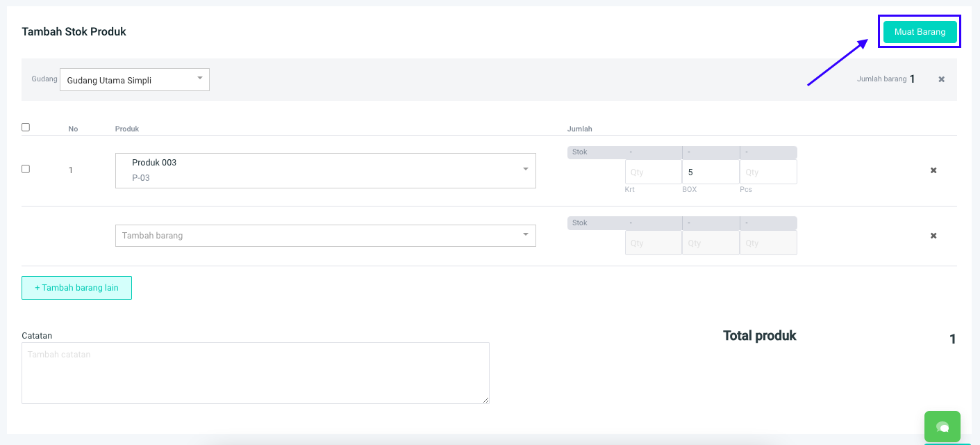The width and height of the screenshot is (980, 445).
Task: Toggle the select-all checkbox in table header
Action: [26, 127]
